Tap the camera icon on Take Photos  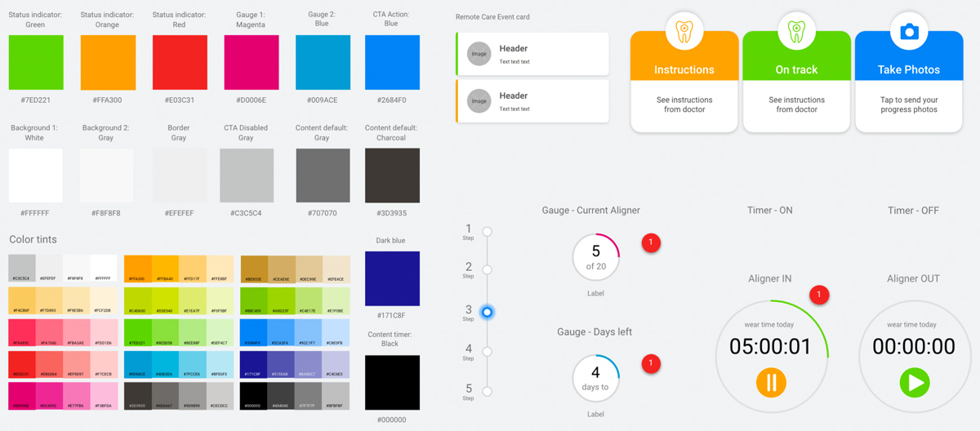point(908,31)
